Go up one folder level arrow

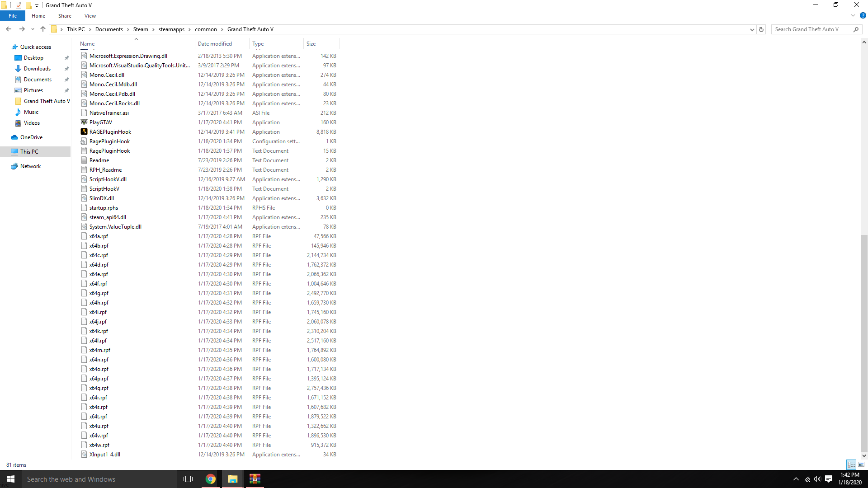[x=43, y=29]
